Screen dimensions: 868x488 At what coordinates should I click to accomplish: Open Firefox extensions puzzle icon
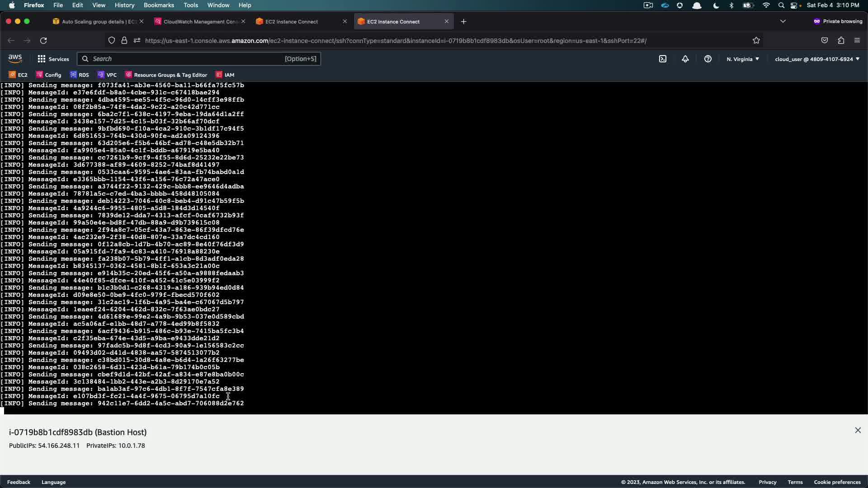pos(841,41)
